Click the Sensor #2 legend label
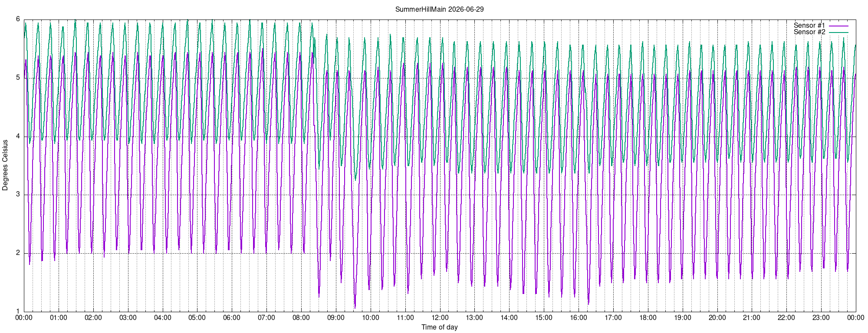 [809, 32]
